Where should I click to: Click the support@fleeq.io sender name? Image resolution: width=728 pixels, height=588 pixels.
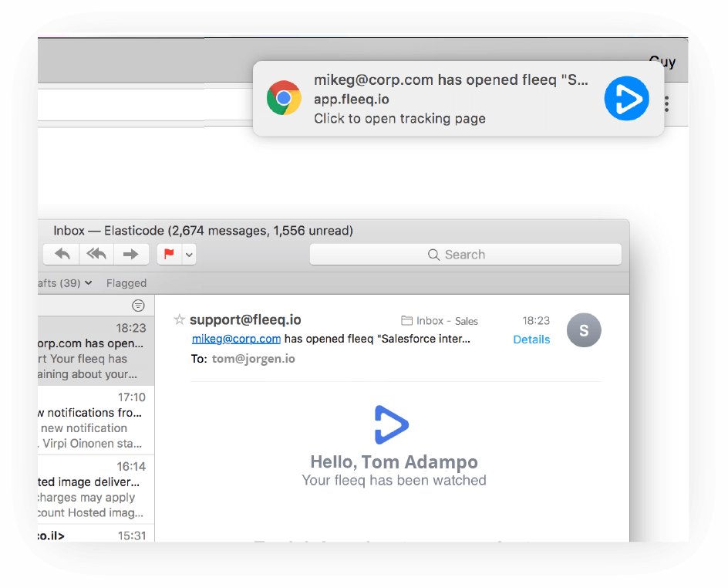click(x=245, y=319)
